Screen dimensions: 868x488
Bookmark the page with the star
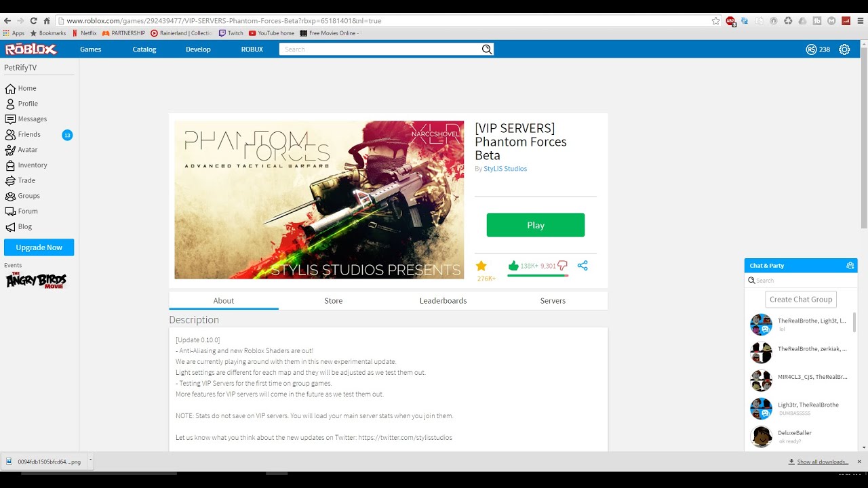pyautogui.click(x=715, y=21)
